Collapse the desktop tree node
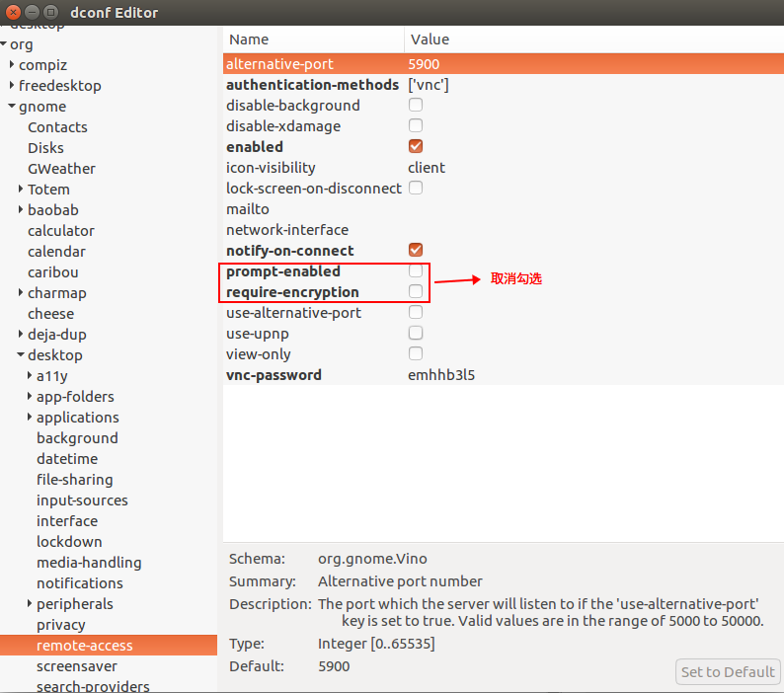 [x=21, y=355]
